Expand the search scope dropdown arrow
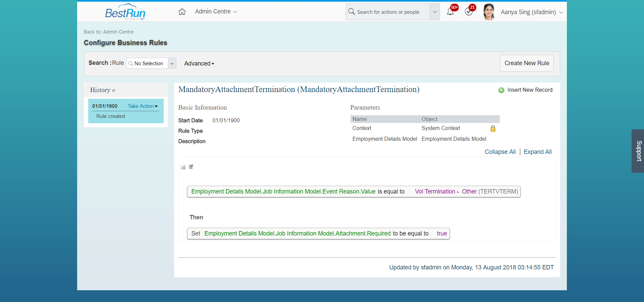 click(x=435, y=12)
